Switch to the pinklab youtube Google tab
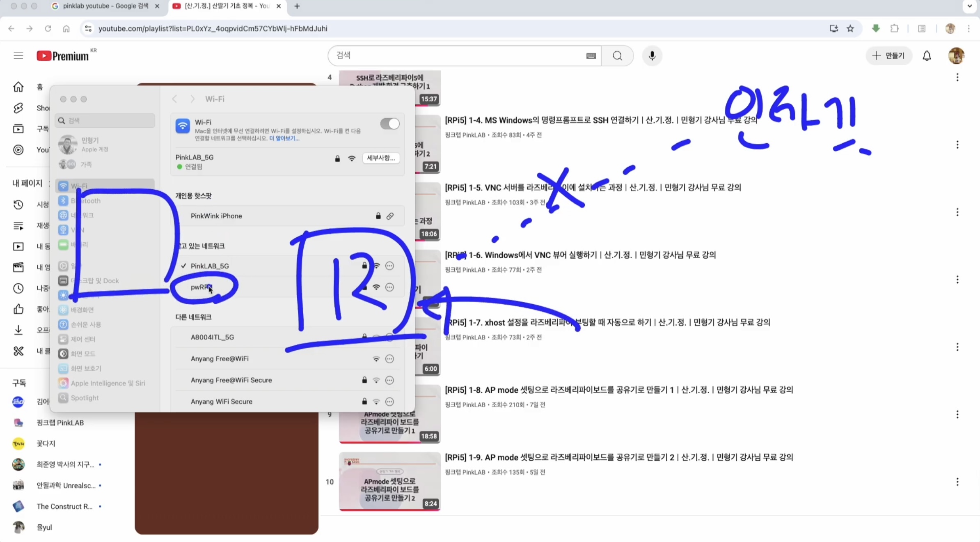 pyautogui.click(x=105, y=6)
